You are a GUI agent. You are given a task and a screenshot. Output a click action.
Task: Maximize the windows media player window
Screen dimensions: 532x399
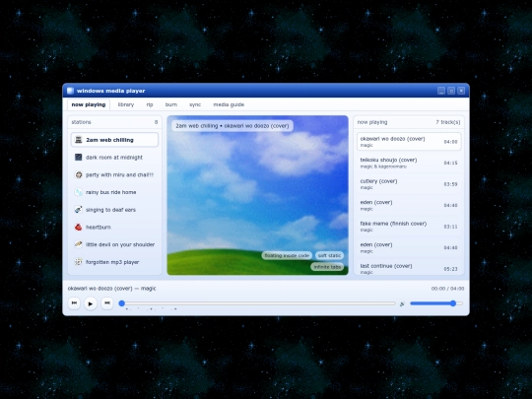[451, 91]
